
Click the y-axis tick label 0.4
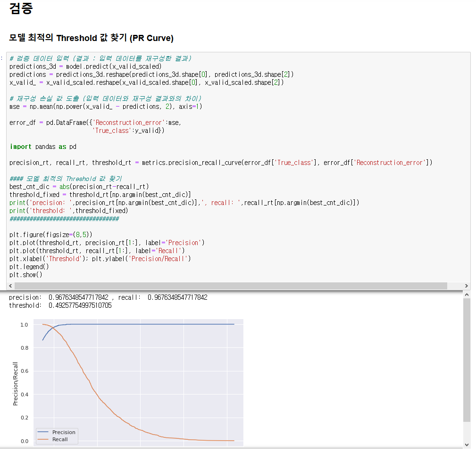(x=24, y=394)
